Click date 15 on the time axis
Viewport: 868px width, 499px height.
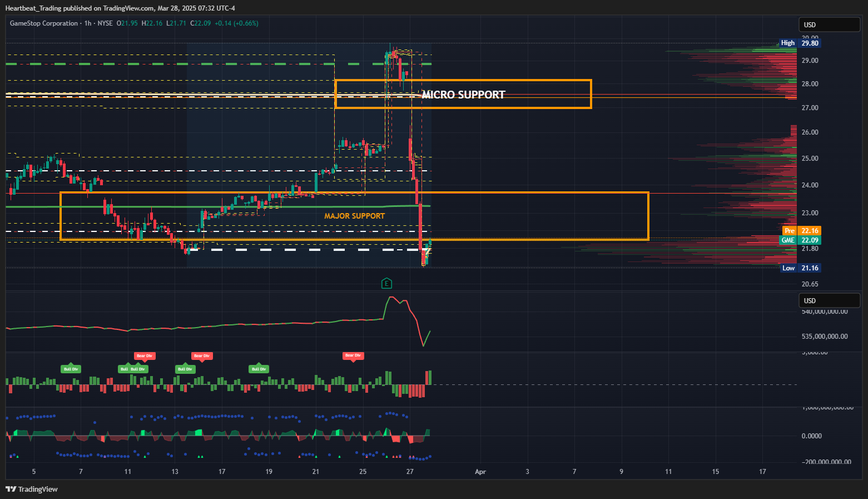tap(716, 472)
